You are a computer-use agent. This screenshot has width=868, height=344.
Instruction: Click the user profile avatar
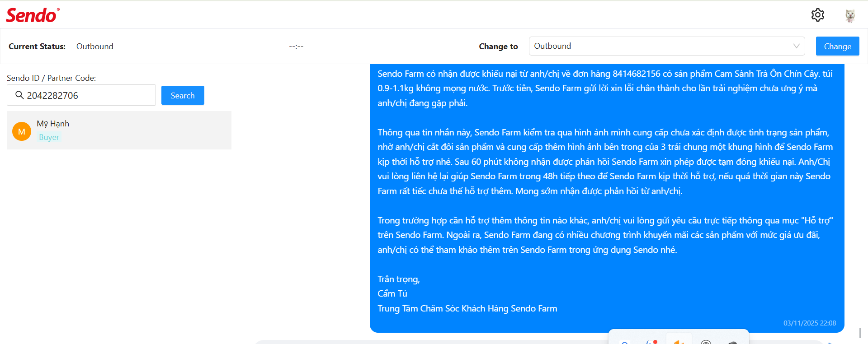(850, 15)
